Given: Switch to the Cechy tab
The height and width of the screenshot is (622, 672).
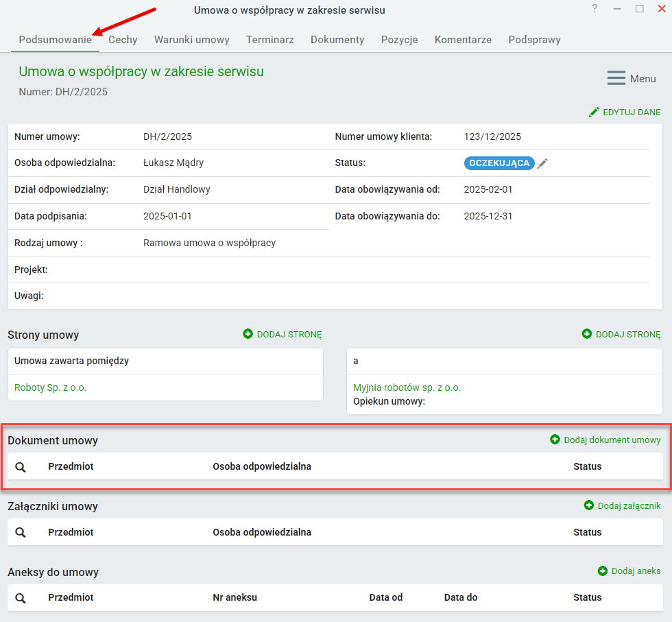Looking at the screenshot, I should (123, 40).
